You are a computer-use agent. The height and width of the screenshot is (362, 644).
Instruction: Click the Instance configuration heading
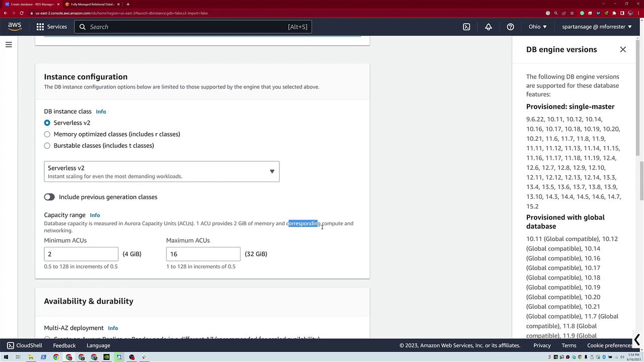[x=86, y=77]
